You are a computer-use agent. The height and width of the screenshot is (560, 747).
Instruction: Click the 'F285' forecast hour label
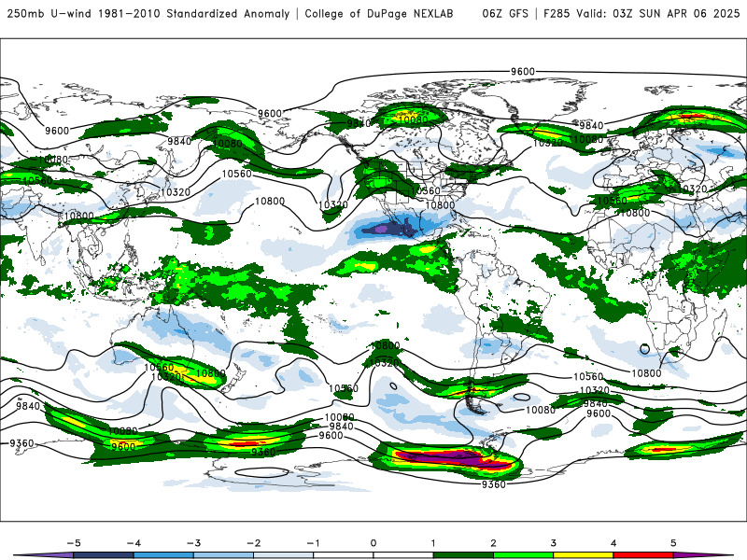pos(557,14)
